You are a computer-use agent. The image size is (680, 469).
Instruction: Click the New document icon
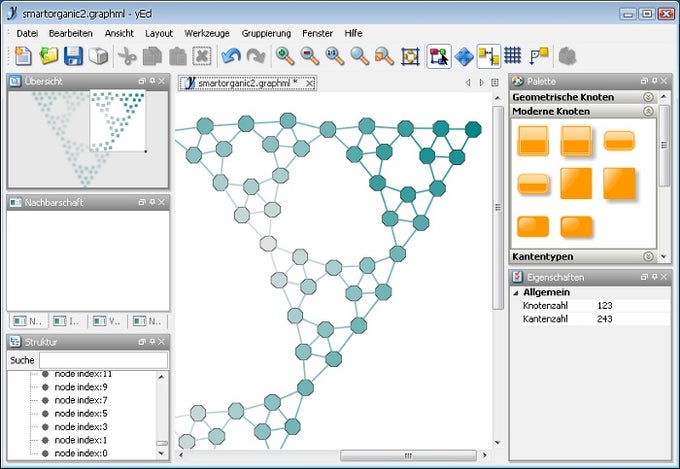[x=23, y=56]
